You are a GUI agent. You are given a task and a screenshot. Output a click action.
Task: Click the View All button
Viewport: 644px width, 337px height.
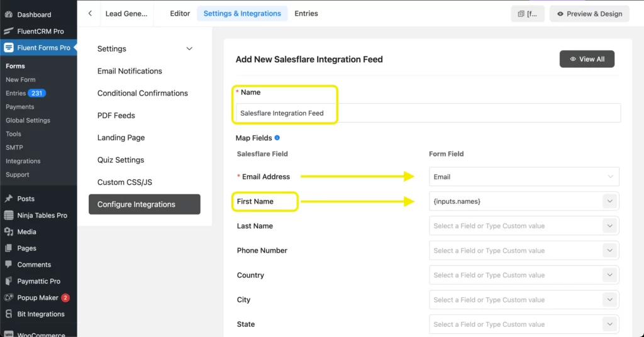[587, 59]
